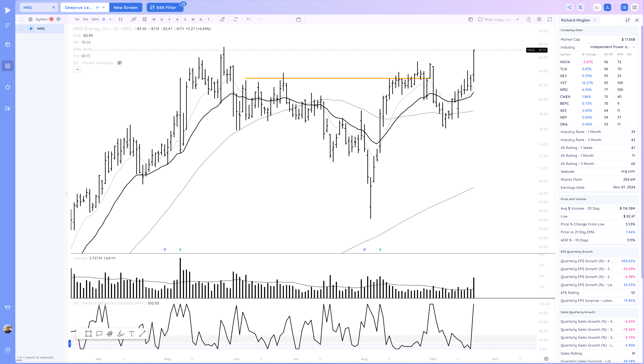Viewport: 644px width, 364px height.
Task: Select the rectangle drawing tool
Action: pyautogui.click(x=89, y=334)
